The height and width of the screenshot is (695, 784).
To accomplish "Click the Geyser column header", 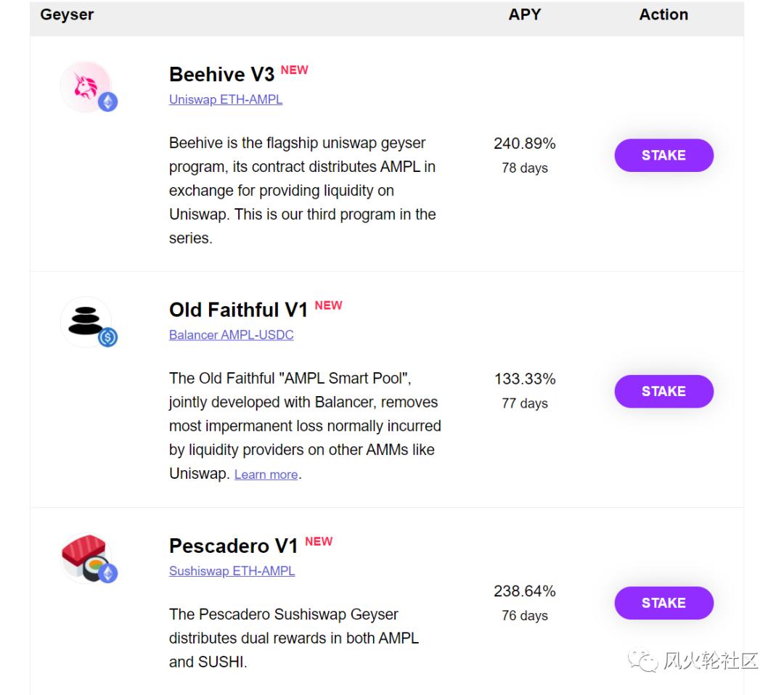I will 67,15.
